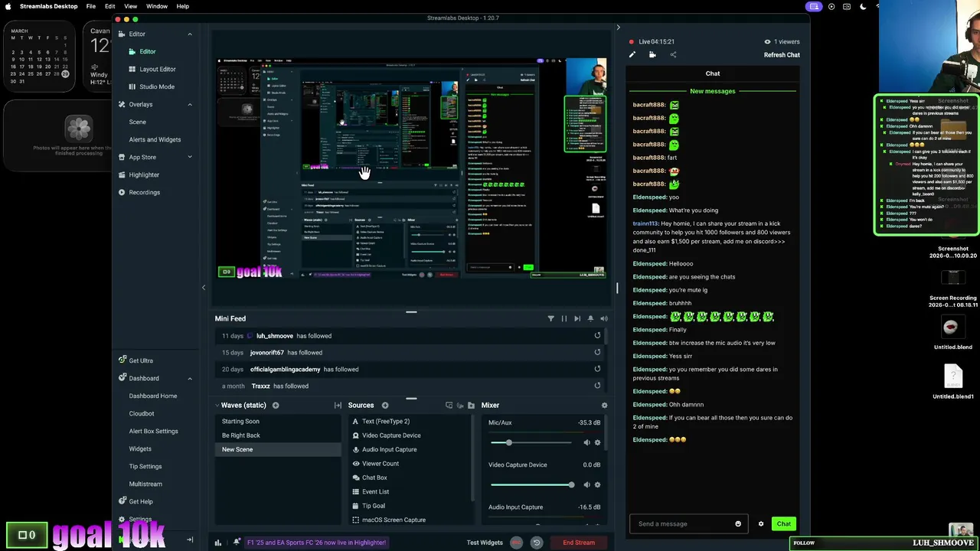Screen dimensions: 980x551
Task: Click the Refresh Chat button
Action: pyautogui.click(x=782, y=54)
